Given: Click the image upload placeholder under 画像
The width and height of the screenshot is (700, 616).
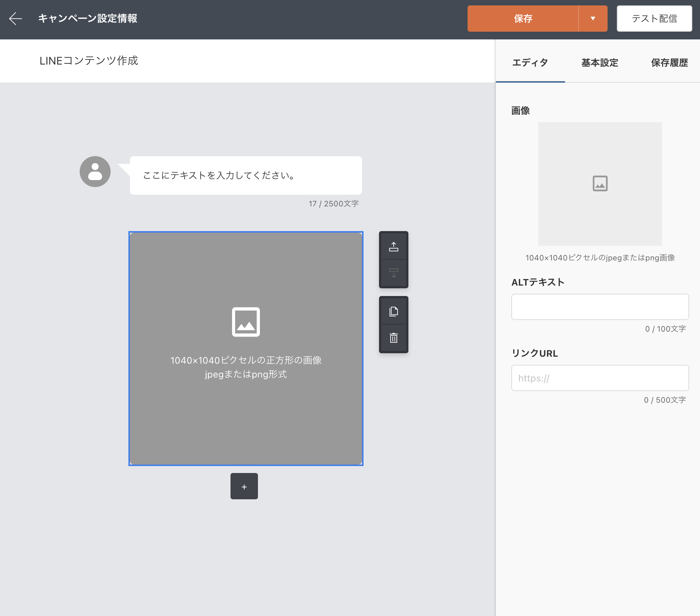Looking at the screenshot, I should pyautogui.click(x=600, y=184).
